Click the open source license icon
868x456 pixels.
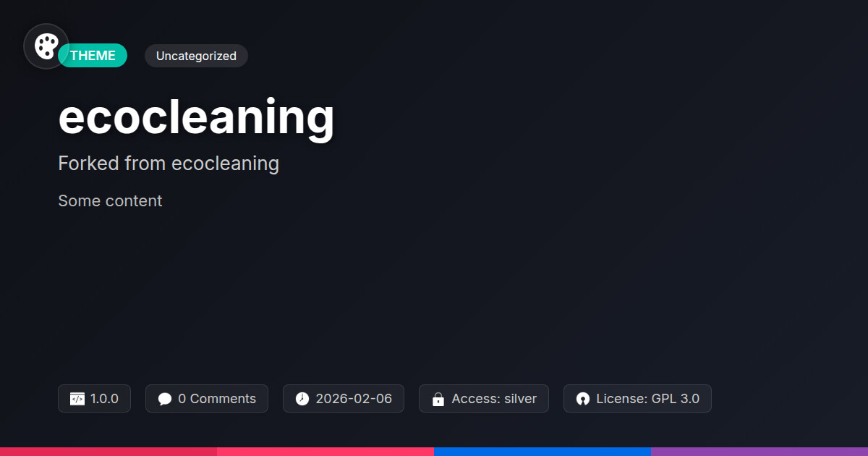583,399
